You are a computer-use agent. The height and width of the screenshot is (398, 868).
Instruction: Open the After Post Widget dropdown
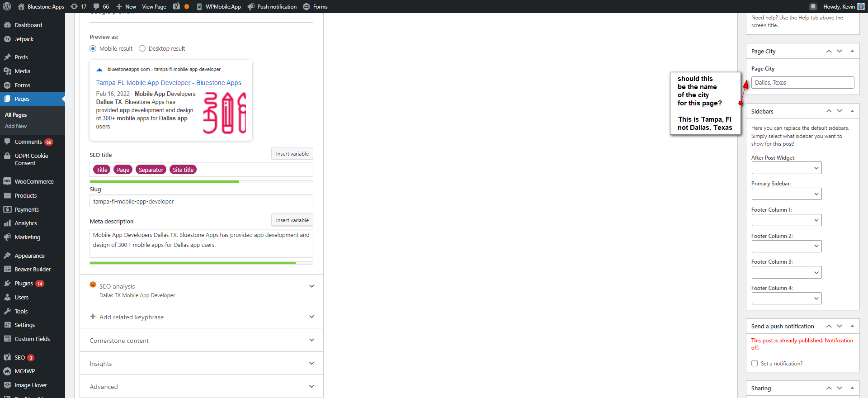787,168
